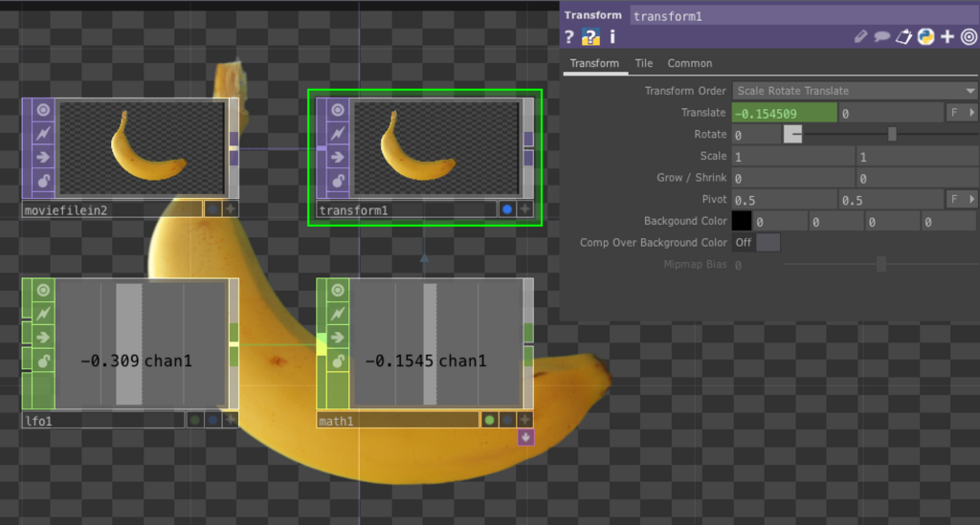Click the speech bubble icon in header
980x525 pixels.
pyautogui.click(x=881, y=37)
